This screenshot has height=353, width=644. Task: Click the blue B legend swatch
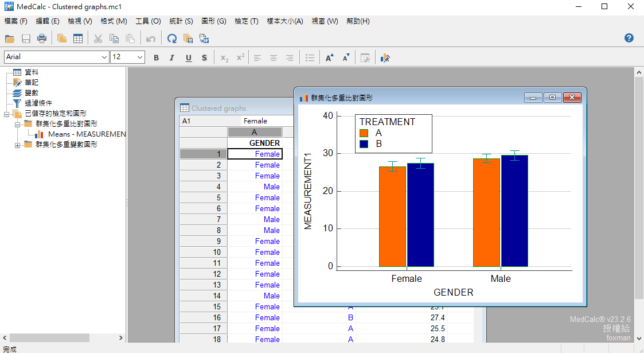tap(364, 144)
